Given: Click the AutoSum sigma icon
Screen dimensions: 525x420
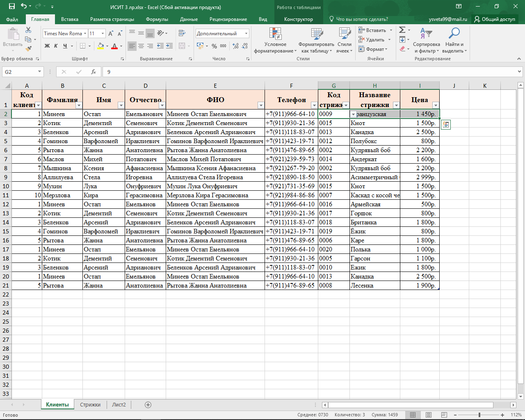Looking at the screenshot, I should [x=402, y=30].
